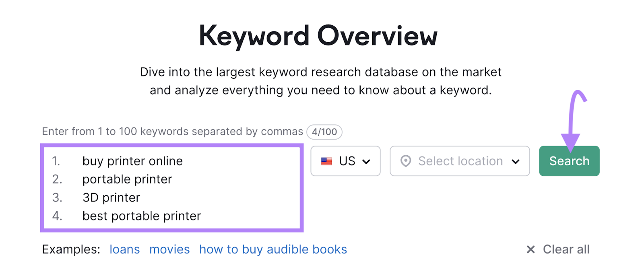Click the Select location chevron arrow

click(516, 162)
